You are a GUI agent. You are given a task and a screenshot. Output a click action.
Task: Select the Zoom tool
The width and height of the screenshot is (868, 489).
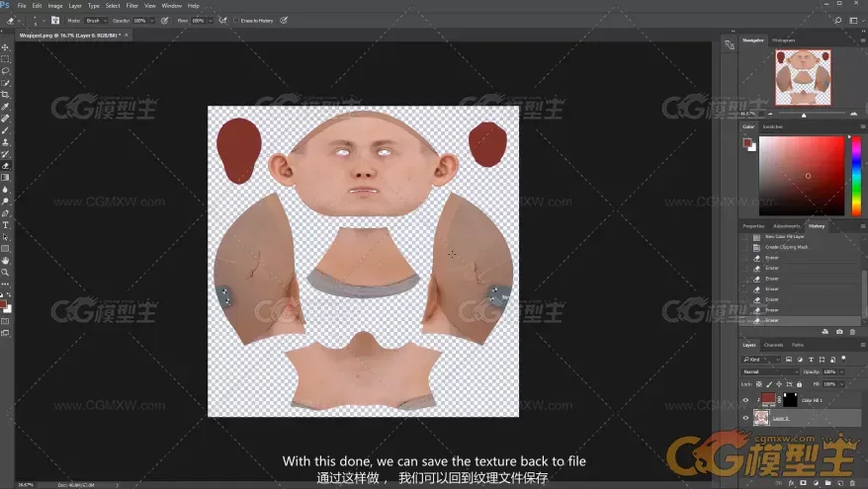[6, 272]
